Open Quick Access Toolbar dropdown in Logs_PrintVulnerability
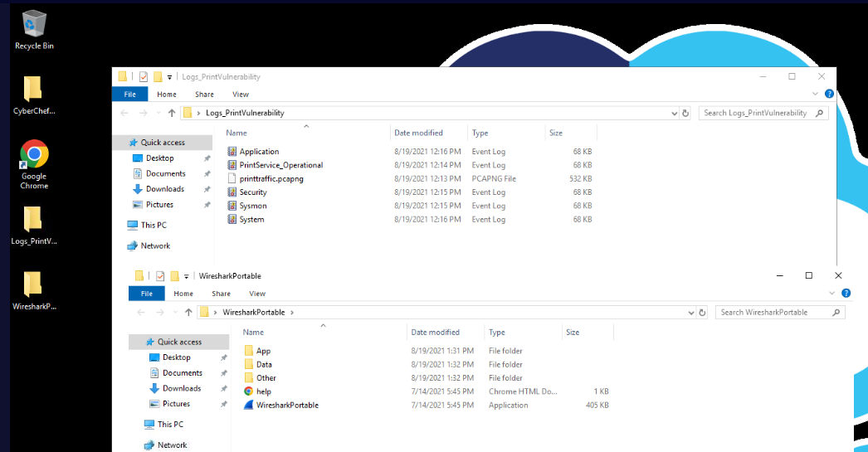This screenshot has height=452, width=868. [169, 77]
